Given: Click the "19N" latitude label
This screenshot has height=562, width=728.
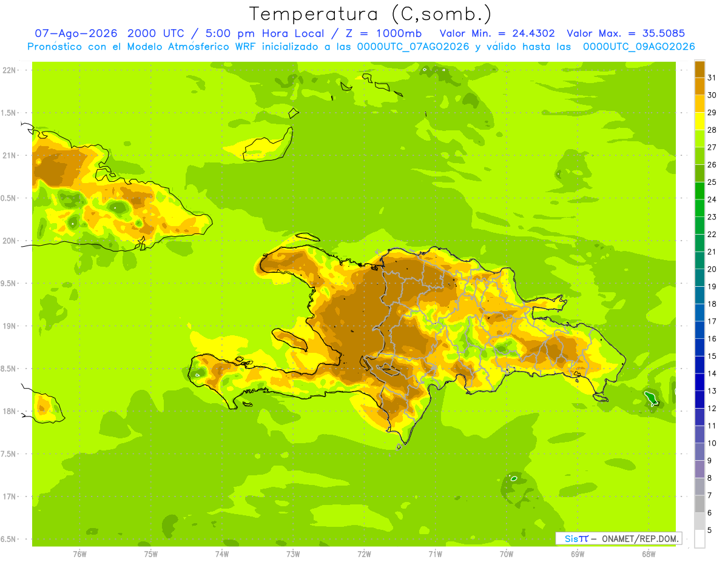Looking at the screenshot, I should (x=10, y=326).
